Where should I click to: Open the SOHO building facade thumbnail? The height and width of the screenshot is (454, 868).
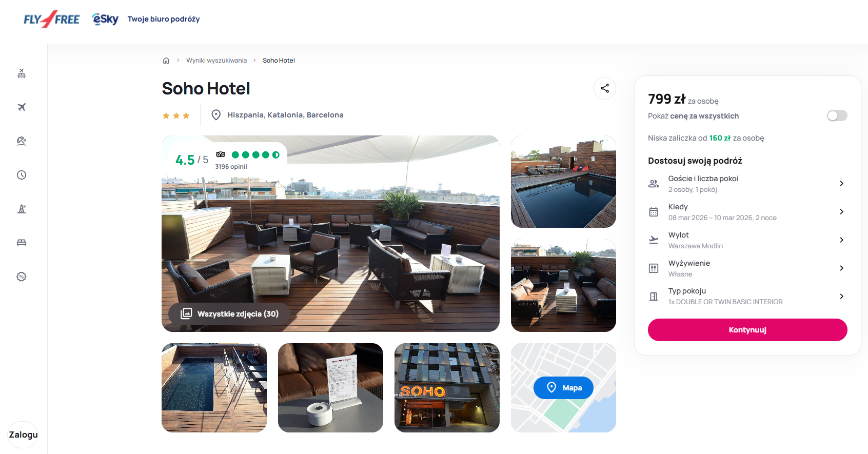point(447,388)
